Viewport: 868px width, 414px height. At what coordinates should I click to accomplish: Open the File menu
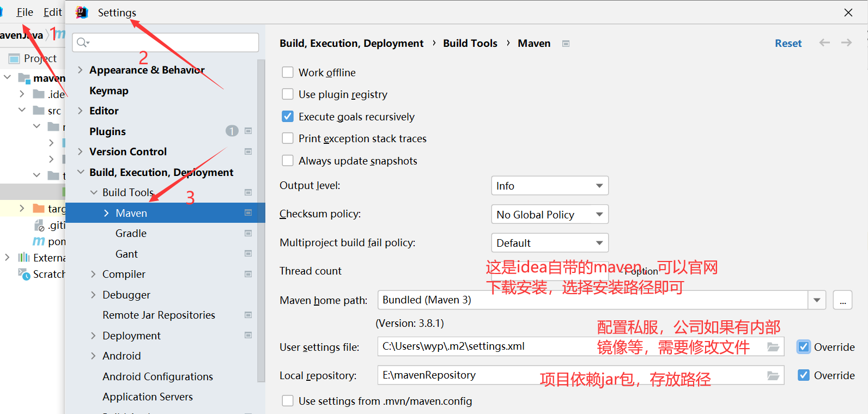[25, 12]
